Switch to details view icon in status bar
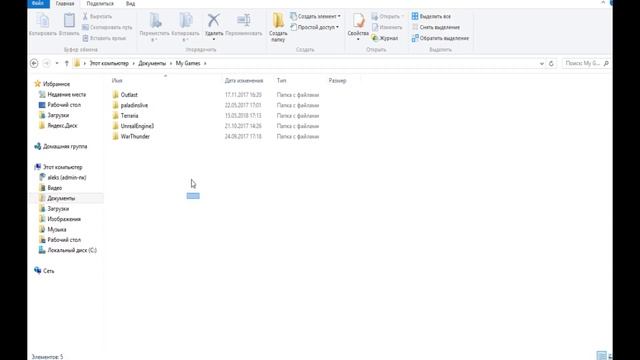The height and width of the screenshot is (360, 640). [601, 356]
